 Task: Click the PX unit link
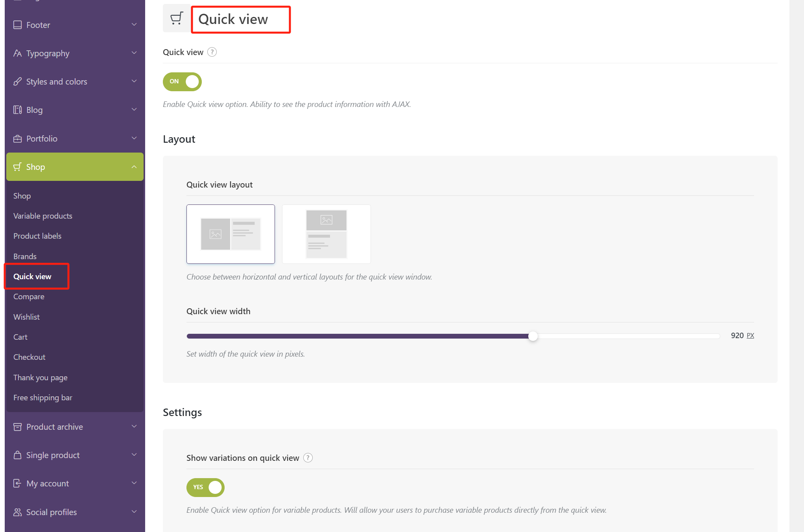(x=750, y=336)
